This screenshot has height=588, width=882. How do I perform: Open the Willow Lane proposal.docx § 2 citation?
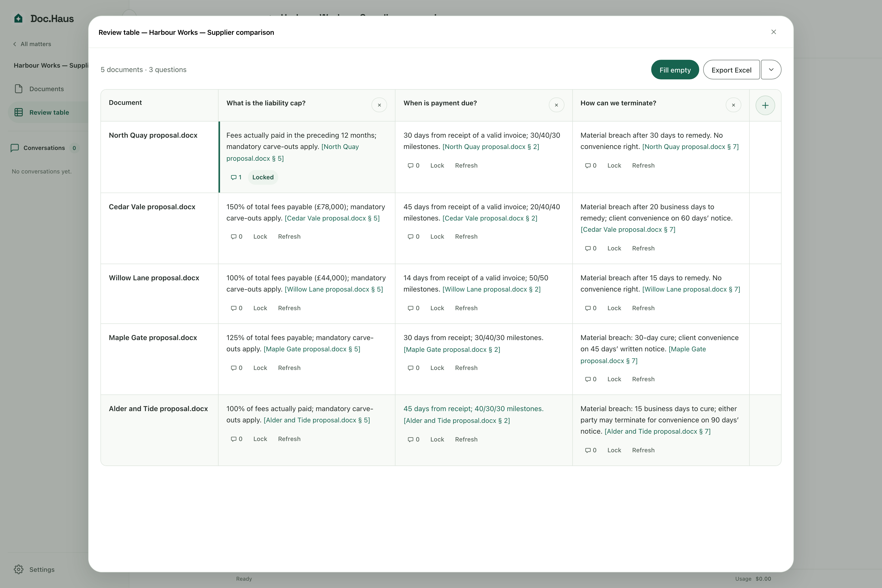[491, 289]
